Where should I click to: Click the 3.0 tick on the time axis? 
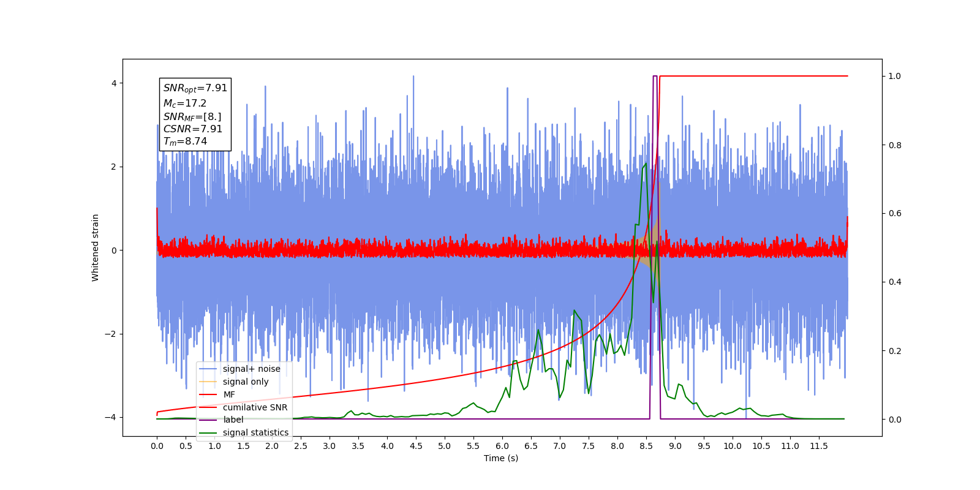coord(330,446)
